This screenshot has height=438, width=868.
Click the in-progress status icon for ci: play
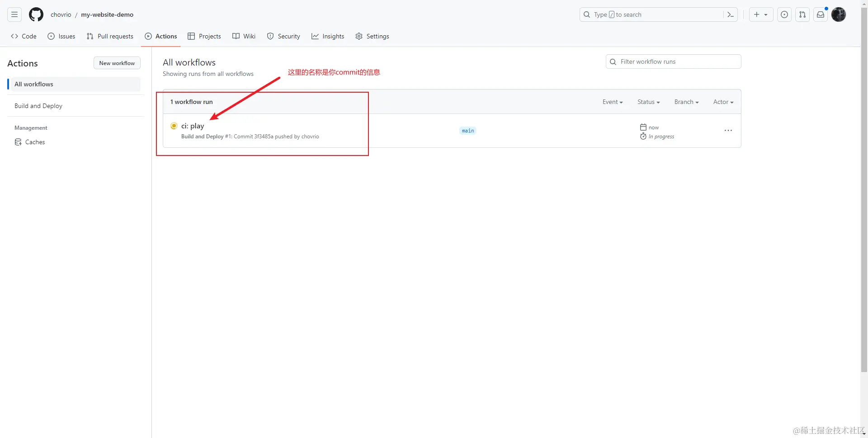point(174,126)
